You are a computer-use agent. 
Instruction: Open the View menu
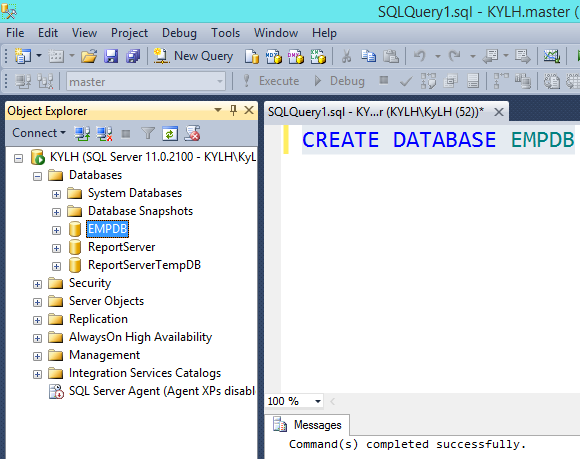point(84,33)
